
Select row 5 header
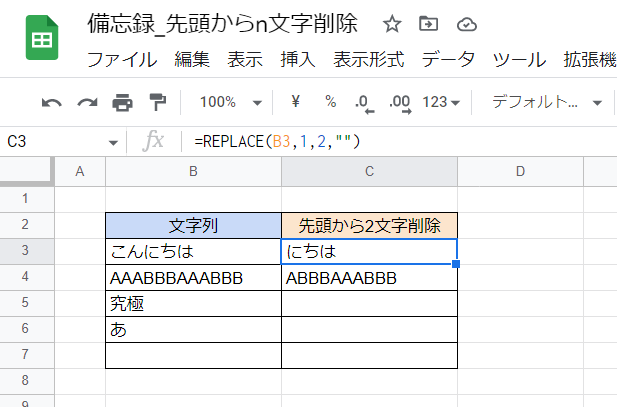tap(27, 303)
